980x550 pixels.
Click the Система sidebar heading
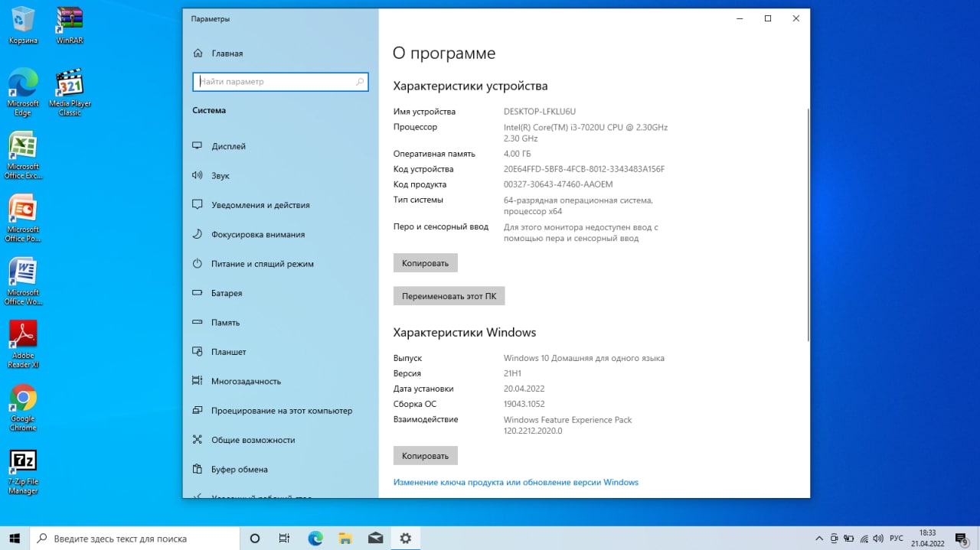pyautogui.click(x=209, y=110)
